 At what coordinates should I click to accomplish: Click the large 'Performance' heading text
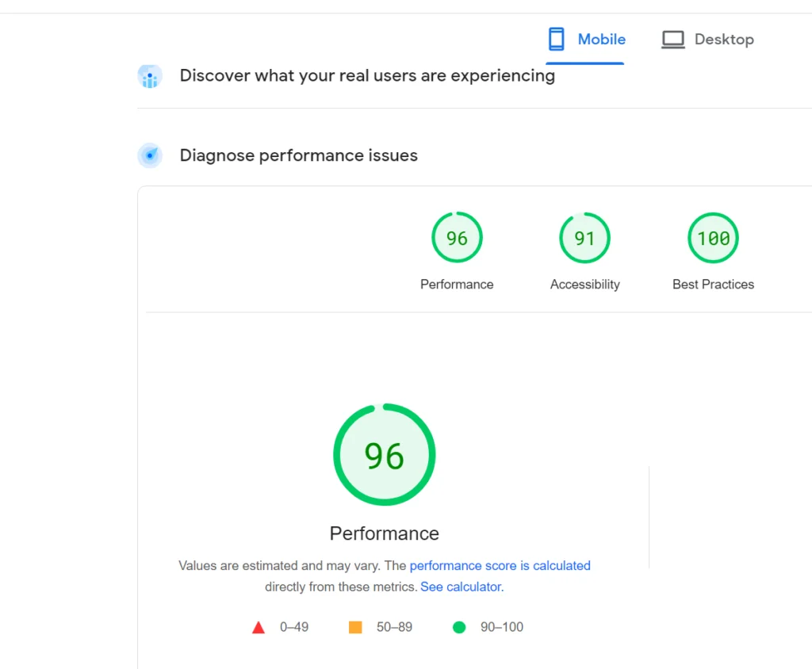(x=385, y=533)
